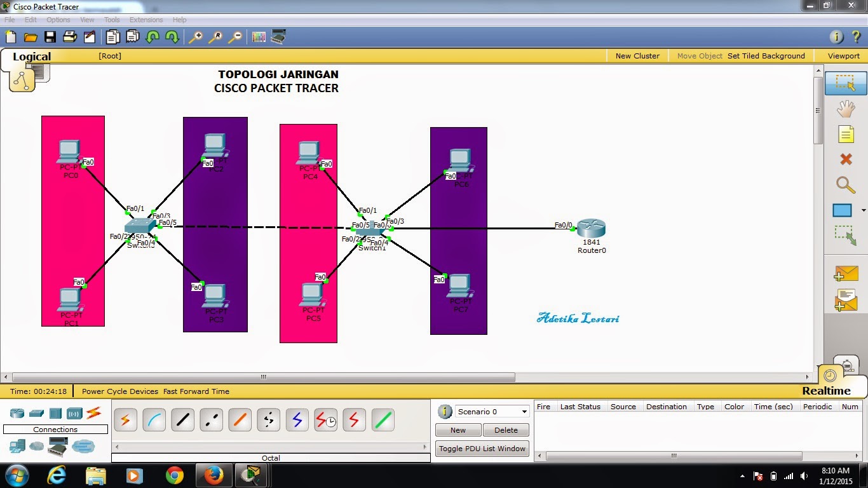This screenshot has width=868, height=488.
Task: Expand the shape drawing options arrow
Action: [863, 210]
